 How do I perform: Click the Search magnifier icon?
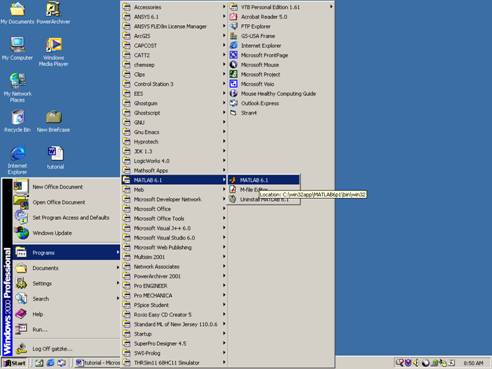point(21,299)
